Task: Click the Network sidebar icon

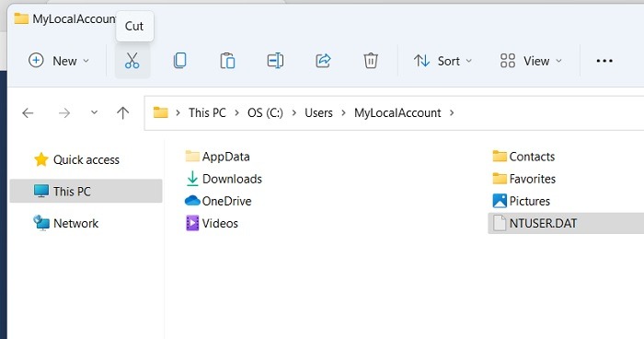Action: click(x=41, y=223)
